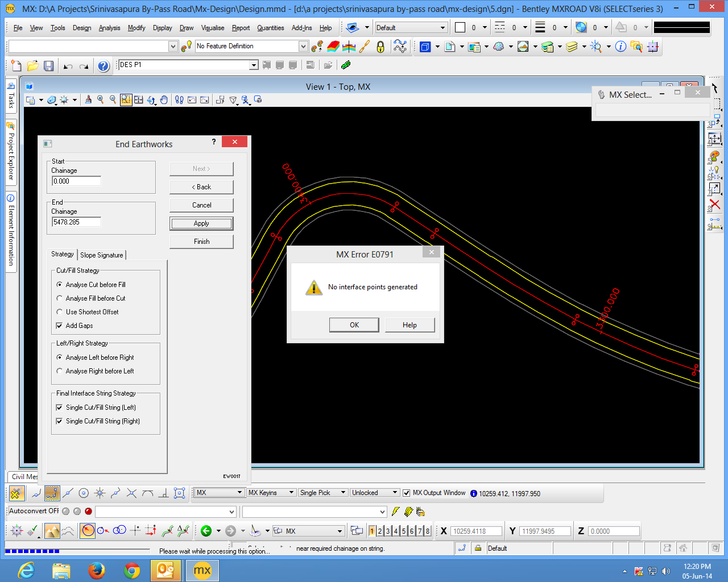Open a file with the folder icon
Viewport: 728px width, 582px height.
pos(32,66)
